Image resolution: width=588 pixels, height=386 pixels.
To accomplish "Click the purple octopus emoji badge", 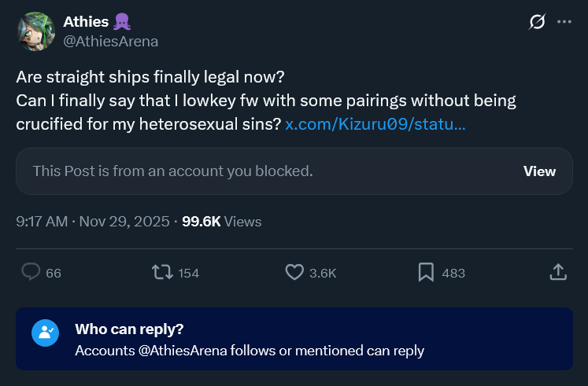I will [122, 22].
